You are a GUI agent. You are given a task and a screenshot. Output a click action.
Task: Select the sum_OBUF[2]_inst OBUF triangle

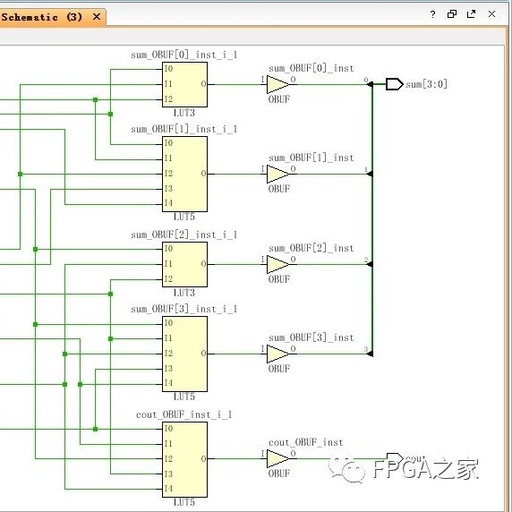[277, 264]
